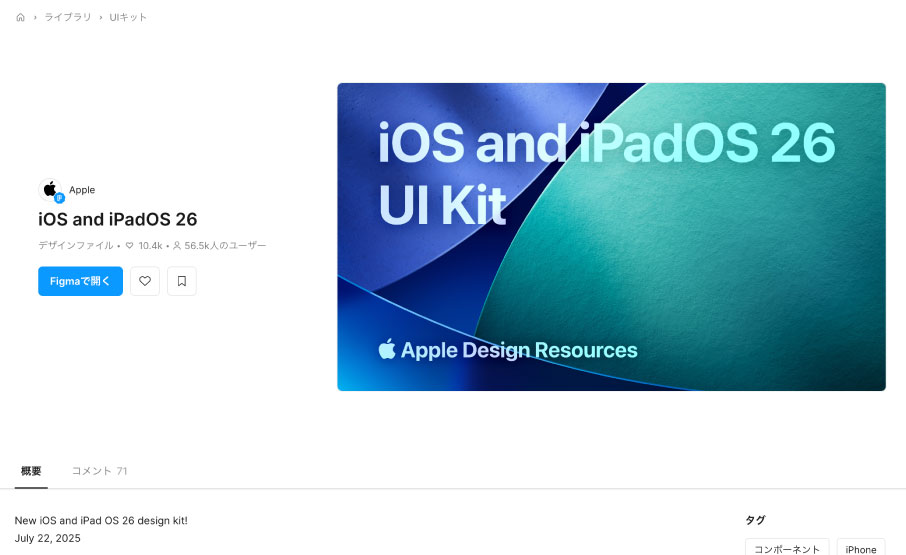This screenshot has height=555, width=906.
Task: Switch to the 概要 tab
Action: click(31, 471)
